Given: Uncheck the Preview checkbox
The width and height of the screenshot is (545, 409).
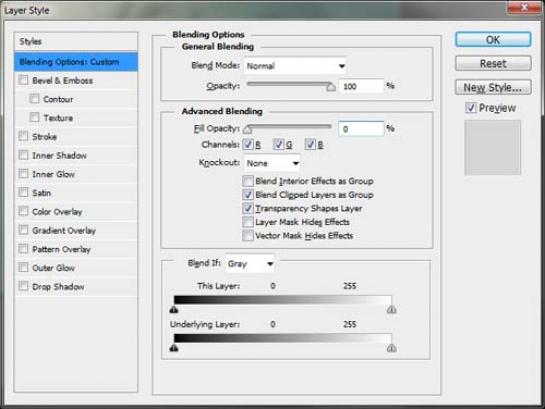Looking at the screenshot, I should (x=471, y=108).
